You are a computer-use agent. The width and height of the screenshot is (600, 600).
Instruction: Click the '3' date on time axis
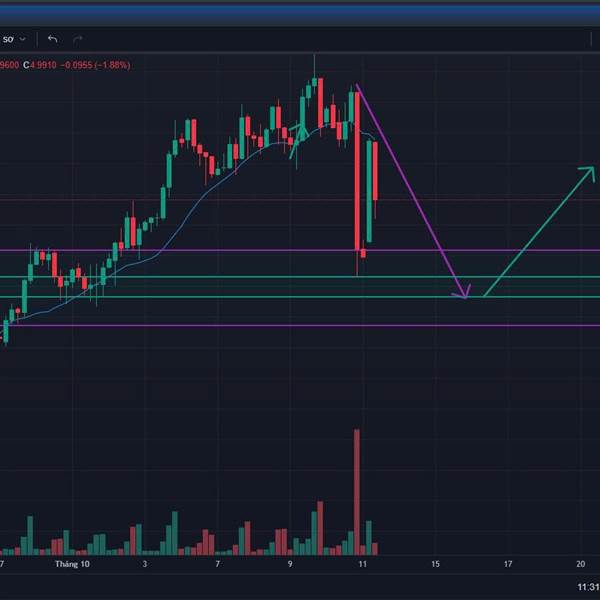(x=145, y=564)
